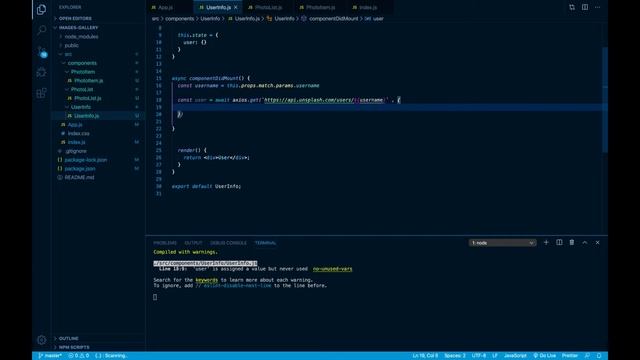Create a new terminal with plus icon

coord(546,242)
